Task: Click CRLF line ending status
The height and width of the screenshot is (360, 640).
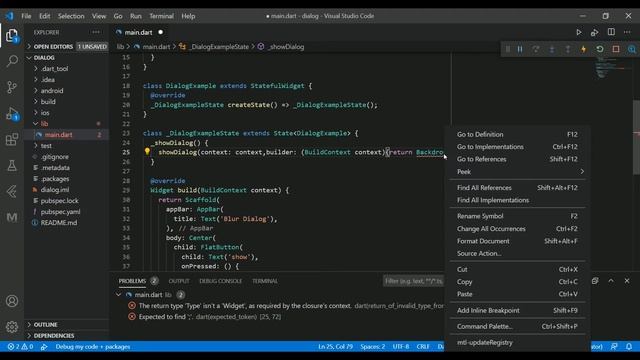Action: click(423, 347)
